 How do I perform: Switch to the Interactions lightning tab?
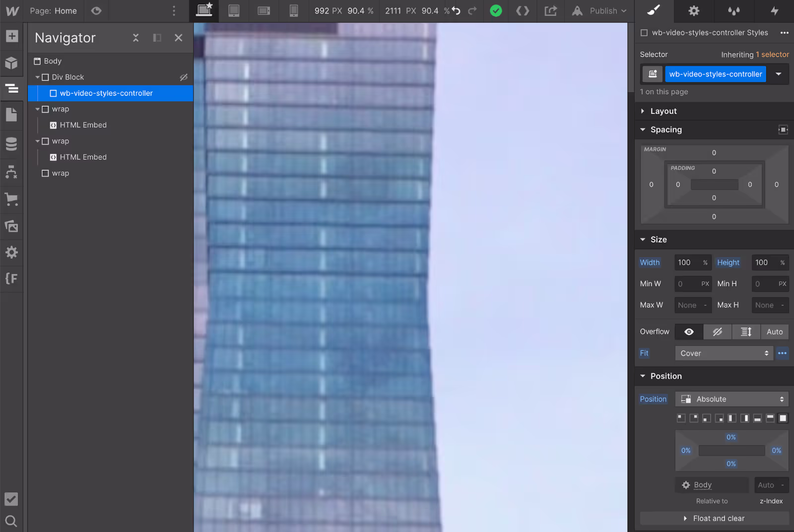click(774, 10)
